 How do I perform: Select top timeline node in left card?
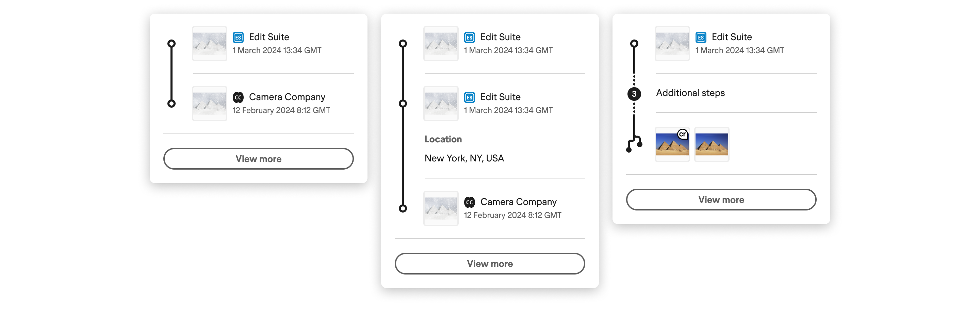tap(171, 43)
